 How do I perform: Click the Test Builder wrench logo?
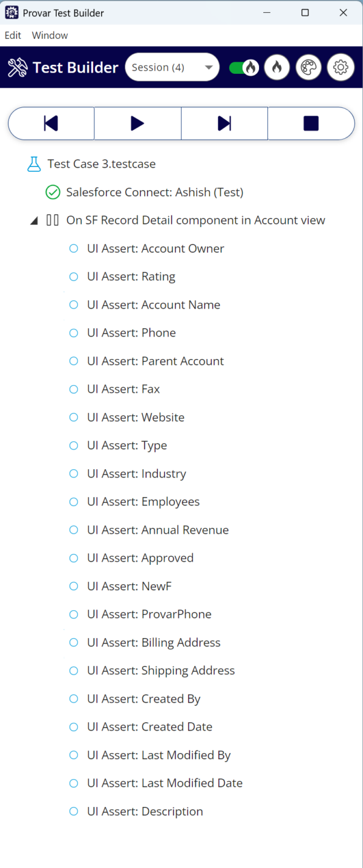click(18, 68)
